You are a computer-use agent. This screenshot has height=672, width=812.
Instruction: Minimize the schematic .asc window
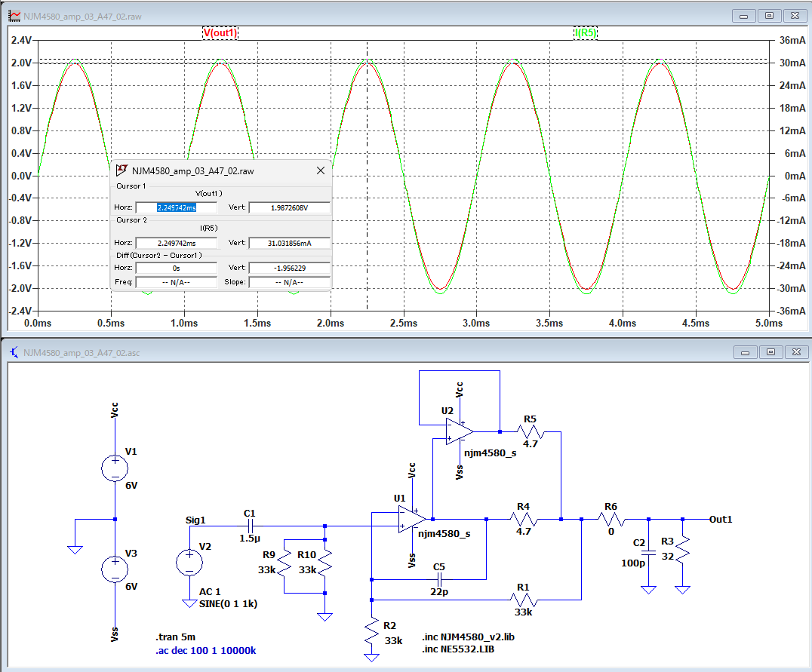pyautogui.click(x=746, y=352)
